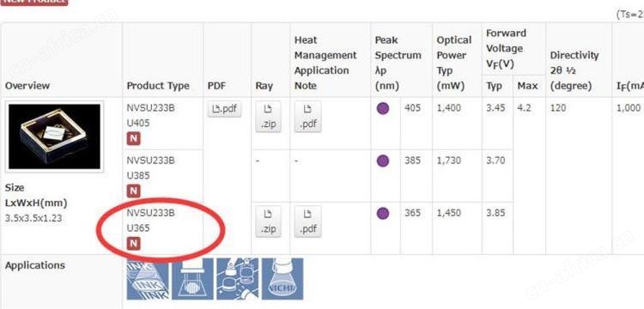Open the Heat Management .pdf for U405

pyautogui.click(x=307, y=117)
